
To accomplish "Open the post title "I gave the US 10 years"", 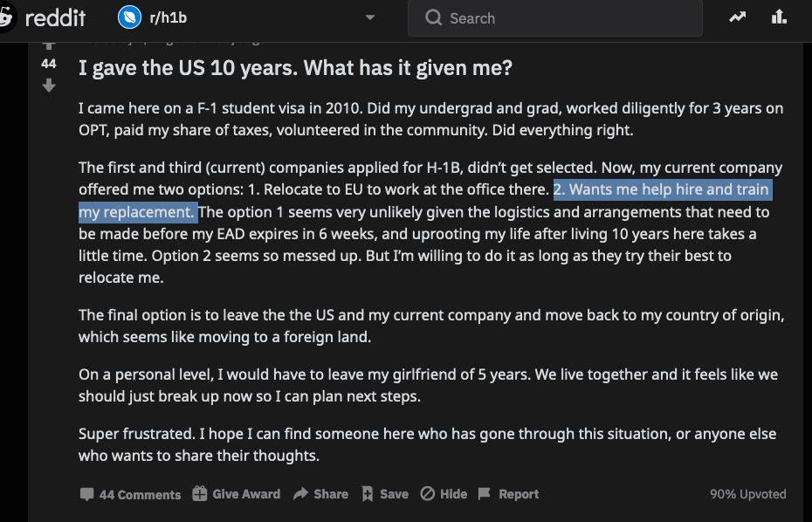I will click(295, 68).
